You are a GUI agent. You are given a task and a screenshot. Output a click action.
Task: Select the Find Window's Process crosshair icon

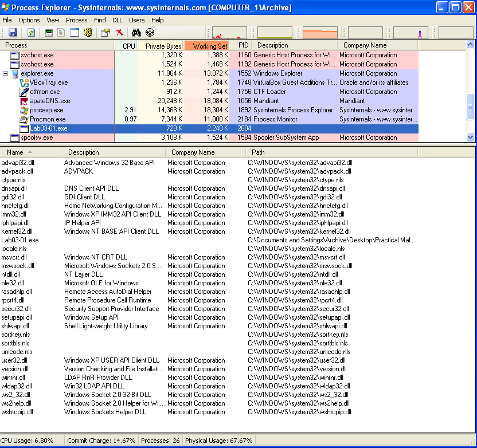point(150,33)
